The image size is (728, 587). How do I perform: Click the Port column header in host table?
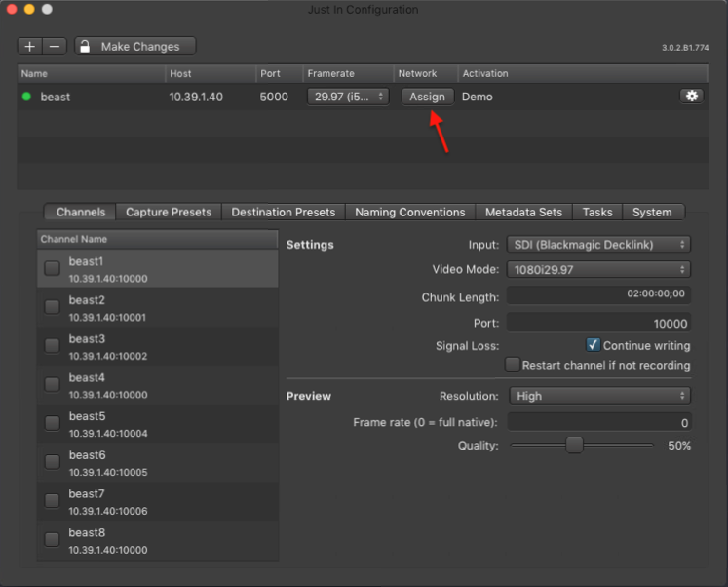pyautogui.click(x=279, y=73)
